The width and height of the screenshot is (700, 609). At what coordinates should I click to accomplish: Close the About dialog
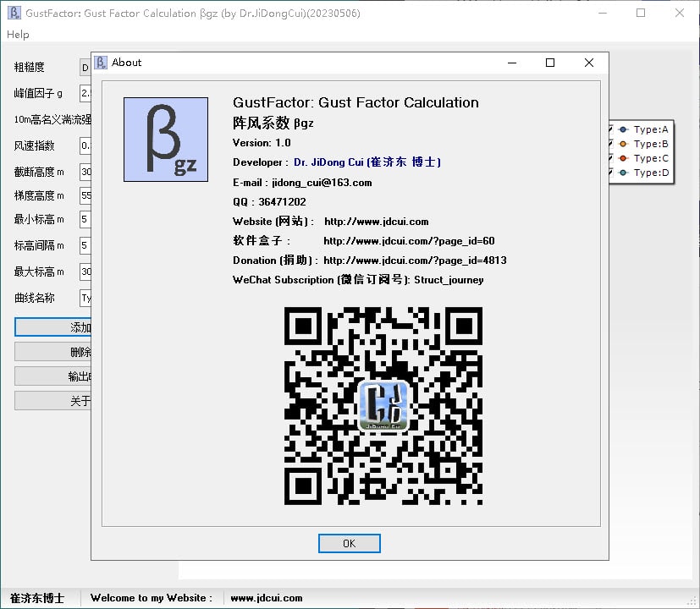pos(589,63)
